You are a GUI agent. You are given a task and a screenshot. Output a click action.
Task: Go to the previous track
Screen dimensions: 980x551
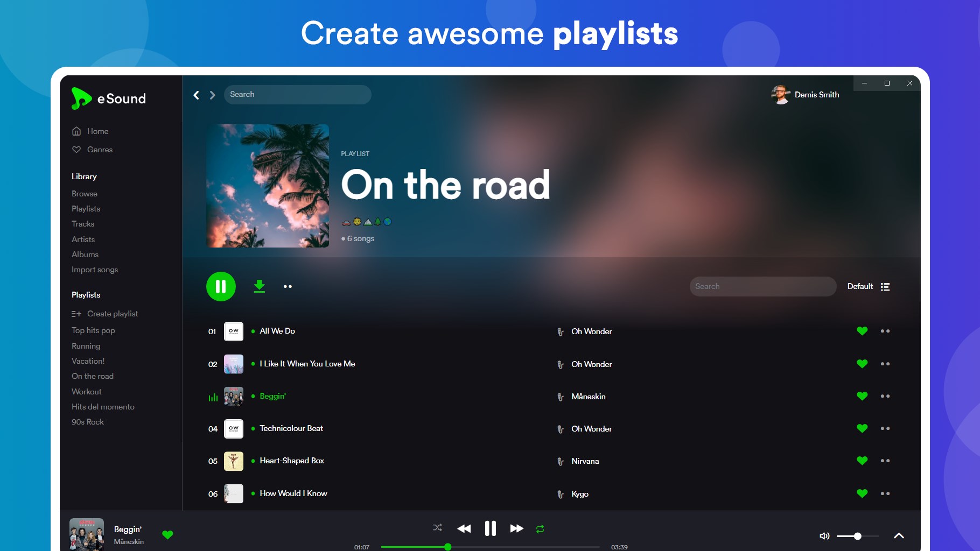click(464, 528)
